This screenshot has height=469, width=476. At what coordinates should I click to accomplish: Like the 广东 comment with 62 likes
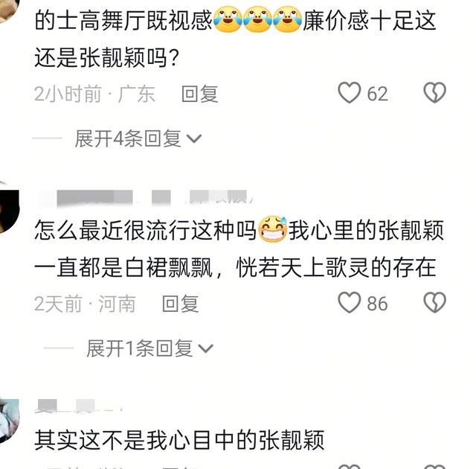tap(350, 92)
